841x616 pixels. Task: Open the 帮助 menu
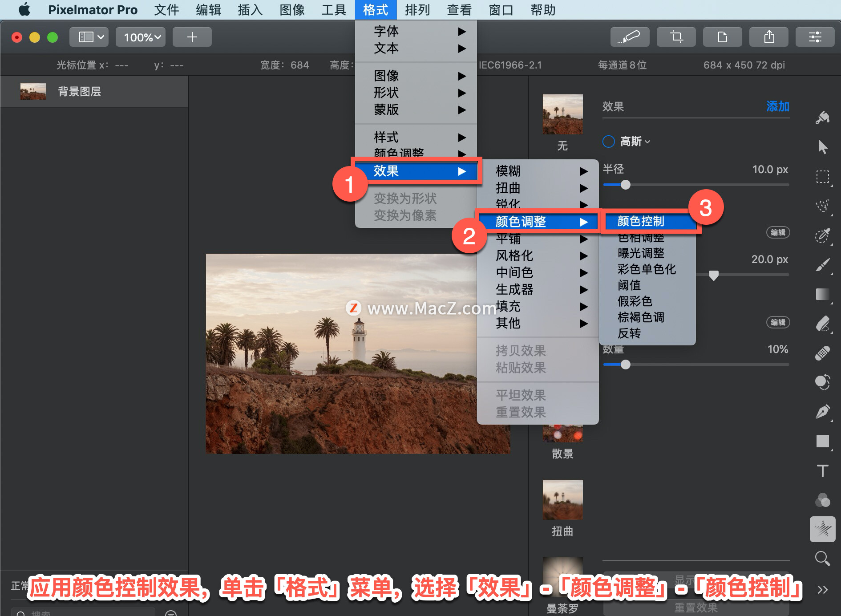tap(543, 10)
